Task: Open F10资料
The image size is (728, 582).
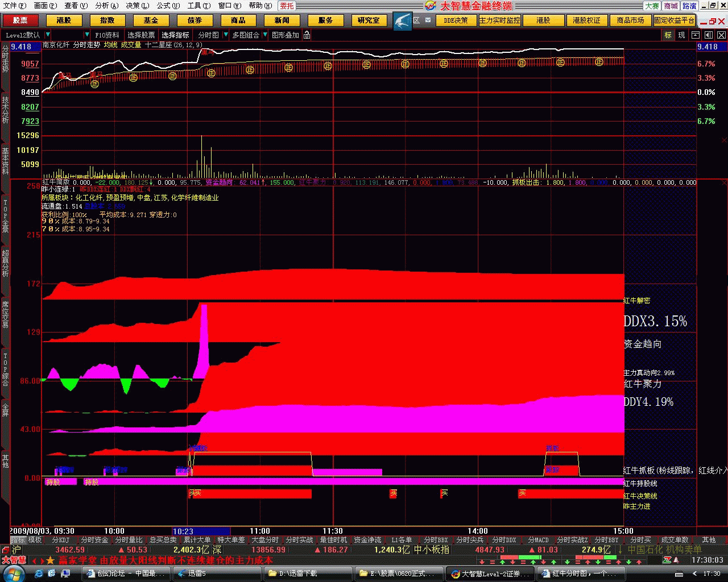Action: tap(107, 35)
